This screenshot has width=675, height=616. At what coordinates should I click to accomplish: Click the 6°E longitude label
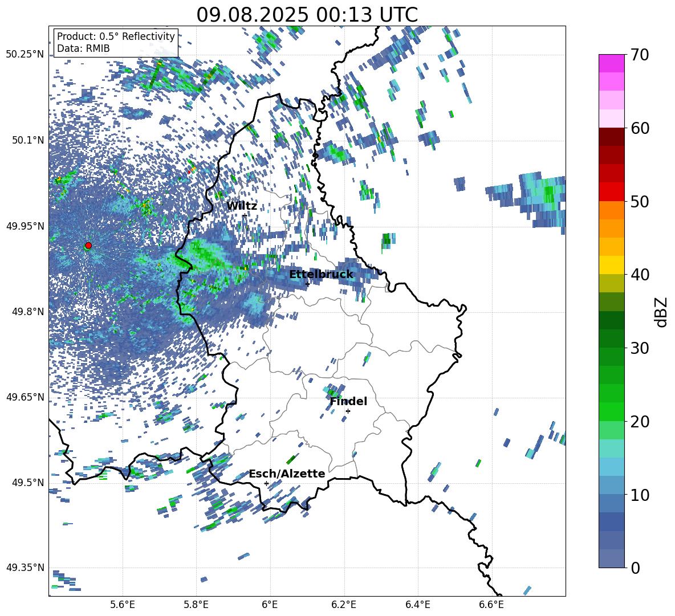[270, 605]
